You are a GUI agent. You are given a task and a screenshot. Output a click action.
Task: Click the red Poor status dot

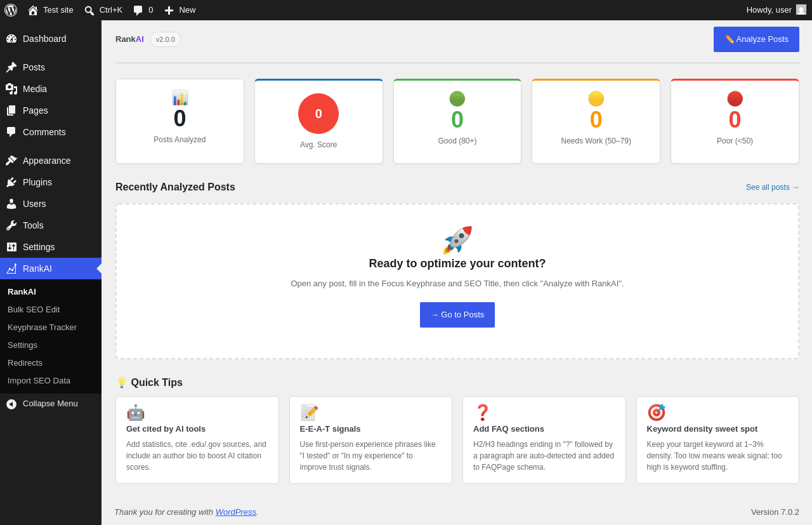[x=735, y=98]
